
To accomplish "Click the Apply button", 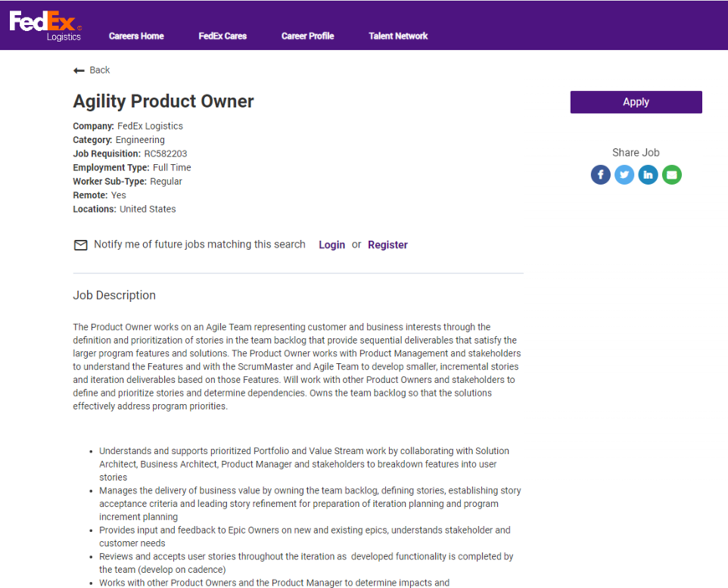I will 636,102.
